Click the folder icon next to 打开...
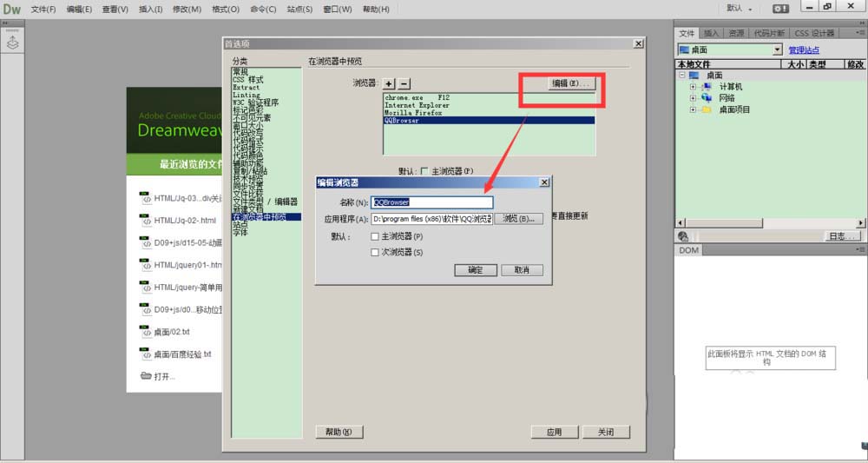Screen dimensions: 868x463 [146, 376]
